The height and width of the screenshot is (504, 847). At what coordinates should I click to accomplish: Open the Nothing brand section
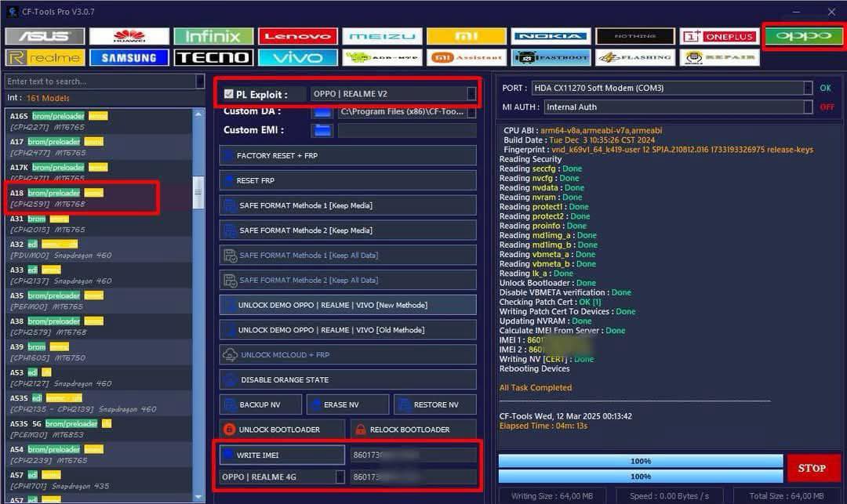tap(635, 36)
